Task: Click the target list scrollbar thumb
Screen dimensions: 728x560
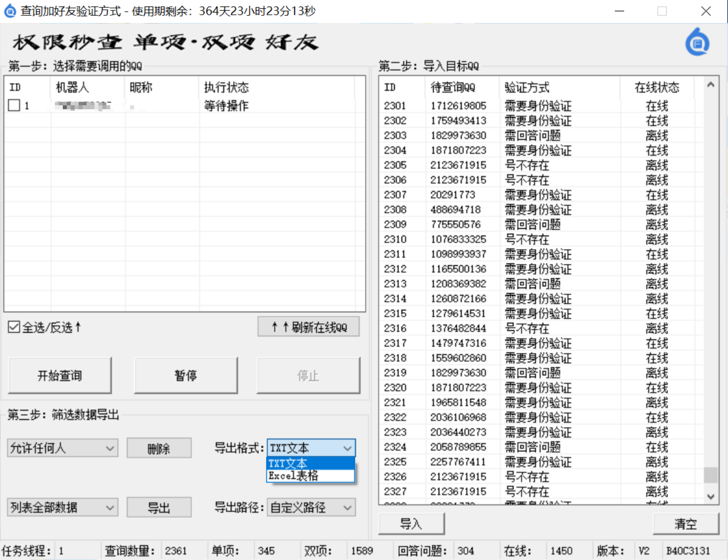Action: click(711, 475)
